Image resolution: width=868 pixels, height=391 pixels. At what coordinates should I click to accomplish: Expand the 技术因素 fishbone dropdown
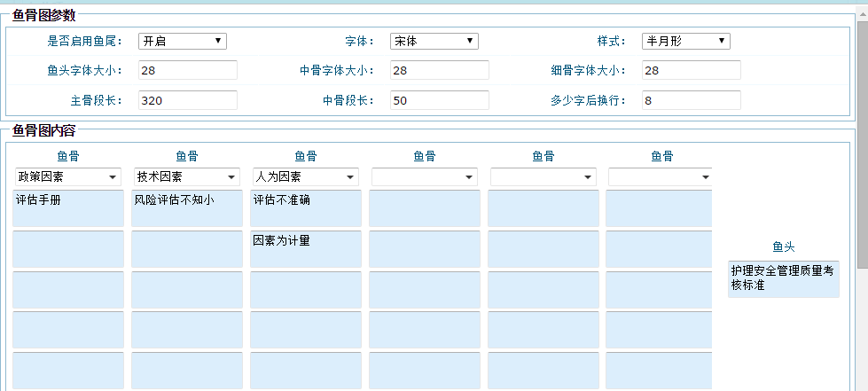186,177
